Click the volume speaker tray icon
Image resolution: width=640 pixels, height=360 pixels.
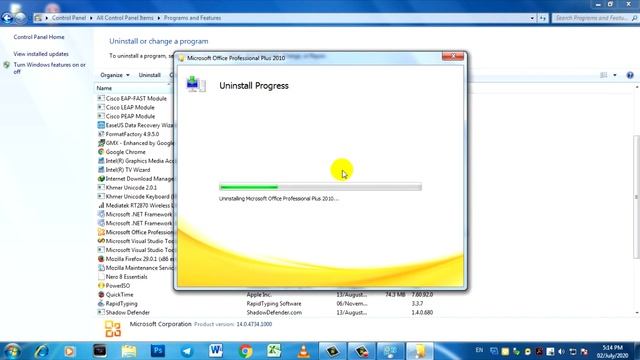[x=562, y=351]
